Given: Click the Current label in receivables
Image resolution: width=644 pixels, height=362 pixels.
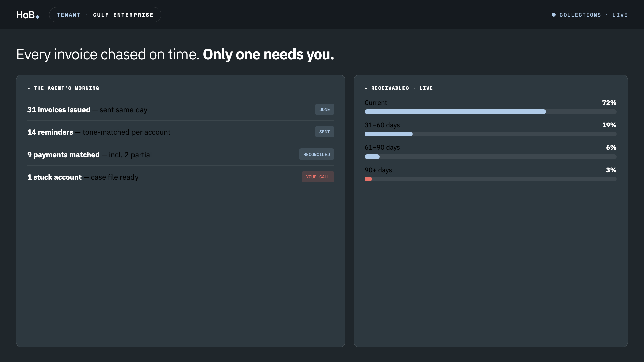Looking at the screenshot, I should point(376,103).
